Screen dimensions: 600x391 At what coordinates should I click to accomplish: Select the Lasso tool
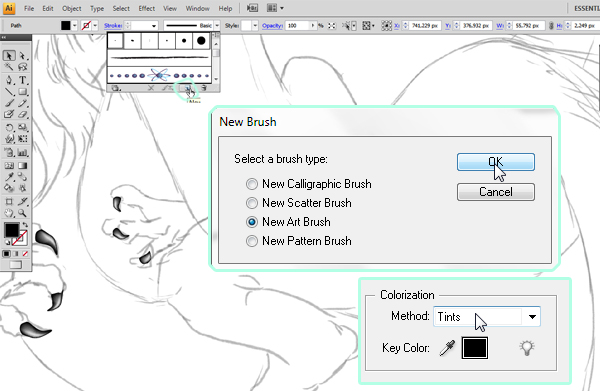click(x=23, y=67)
